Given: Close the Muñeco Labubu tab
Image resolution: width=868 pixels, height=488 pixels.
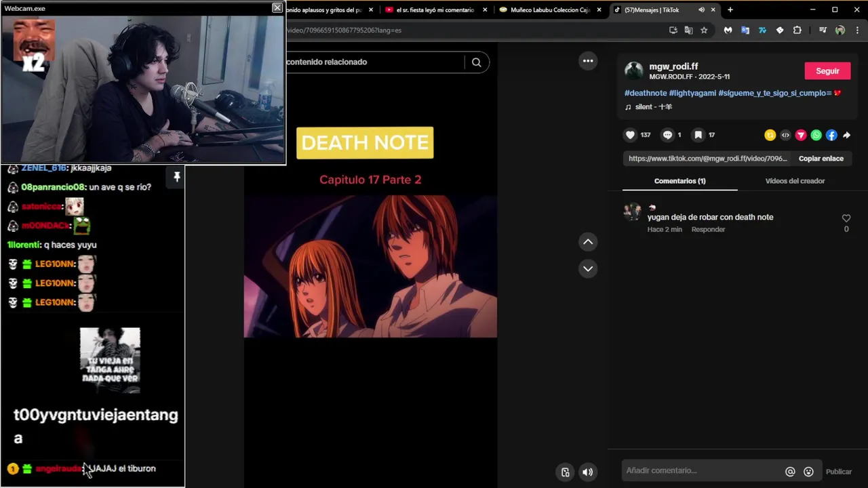Looking at the screenshot, I should (x=599, y=9).
